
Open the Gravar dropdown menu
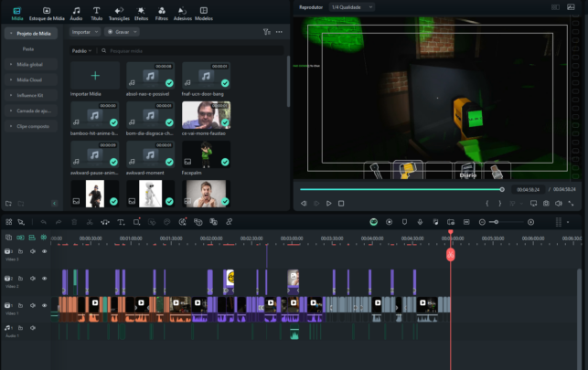click(122, 31)
